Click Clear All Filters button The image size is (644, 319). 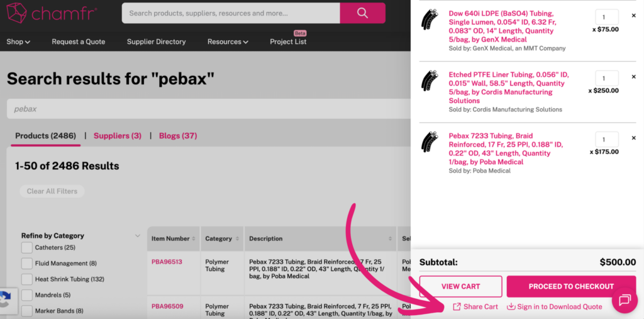click(52, 191)
